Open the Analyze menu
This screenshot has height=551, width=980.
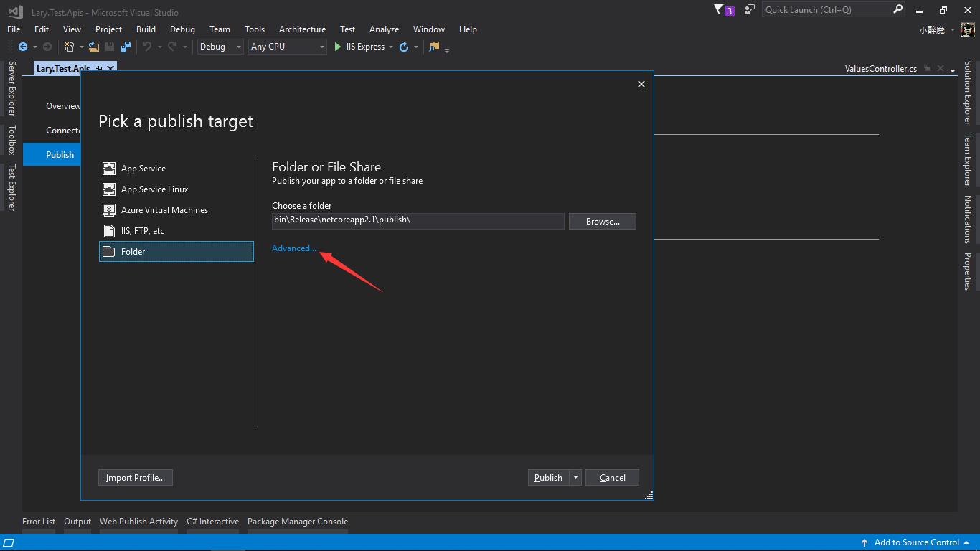point(384,29)
